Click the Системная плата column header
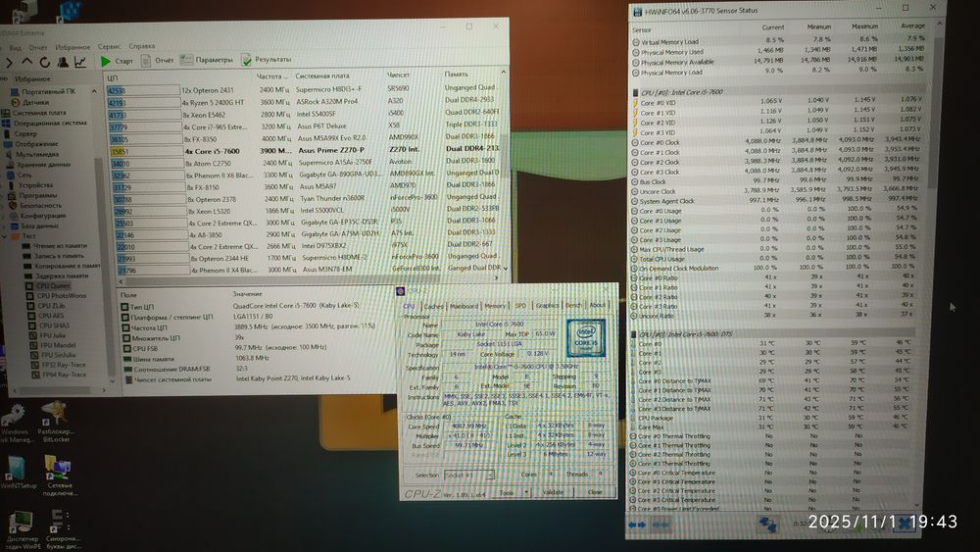 [321, 75]
